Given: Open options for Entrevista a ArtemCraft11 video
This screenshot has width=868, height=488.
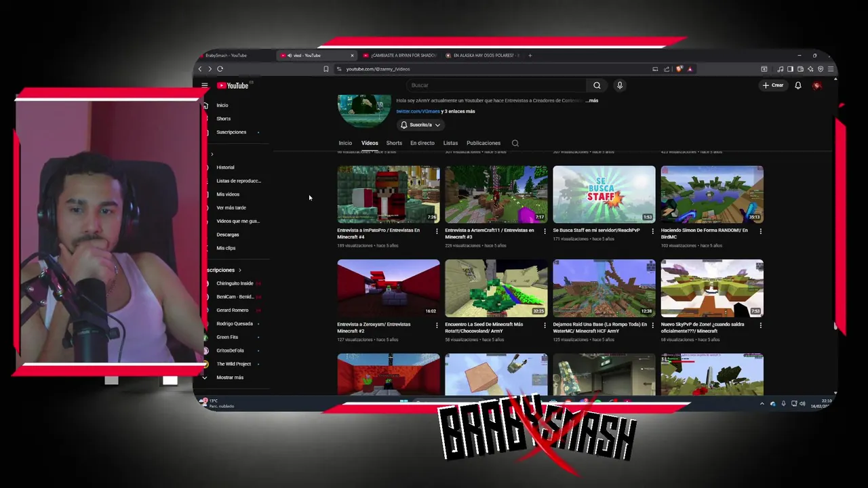Looking at the screenshot, I should click(545, 231).
